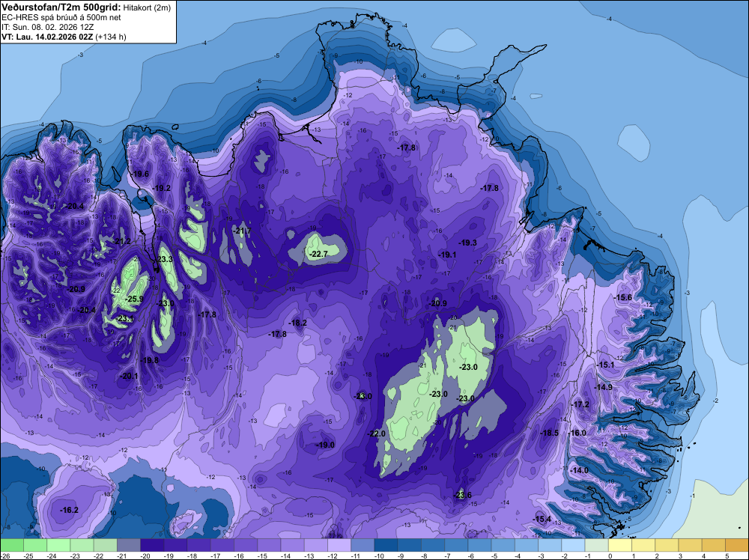Click the '(+134 h)' forecast offset
This screenshot has height=560, width=749.
pyautogui.click(x=111, y=37)
